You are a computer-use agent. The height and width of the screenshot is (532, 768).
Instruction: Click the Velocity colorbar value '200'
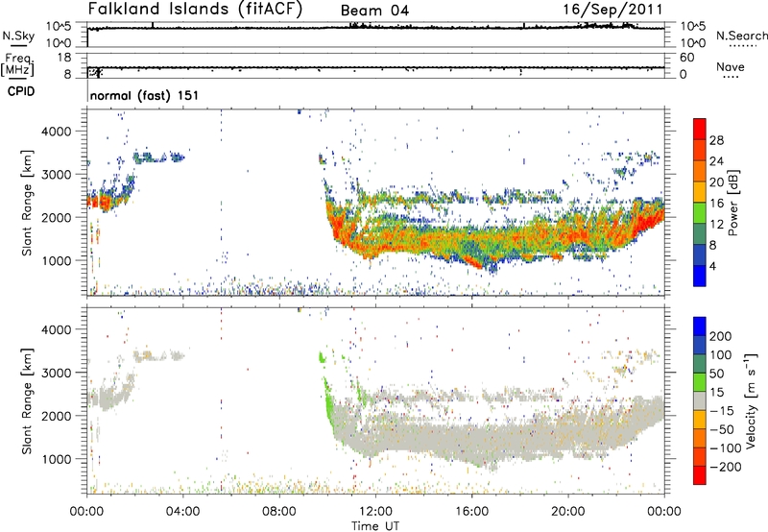721,336
